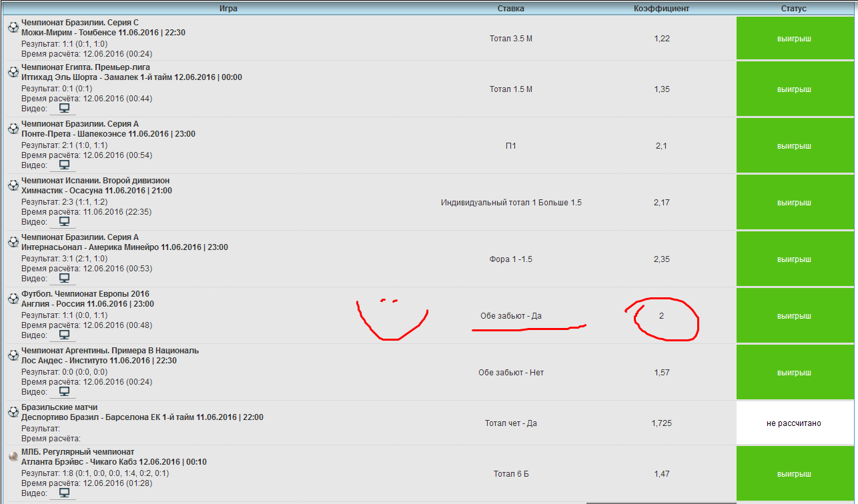Click coefficient value 1,35
Screen dimensions: 858x504
tap(661, 89)
